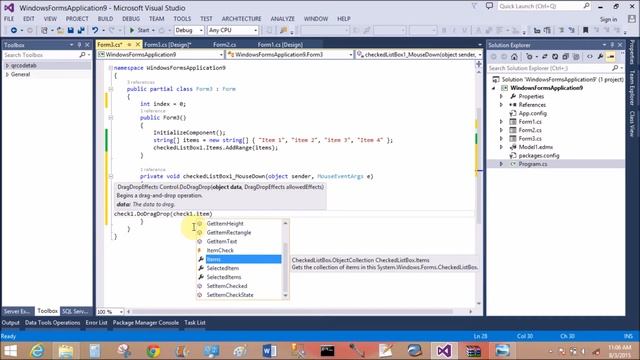Open the Output panel tab

click(x=11, y=323)
